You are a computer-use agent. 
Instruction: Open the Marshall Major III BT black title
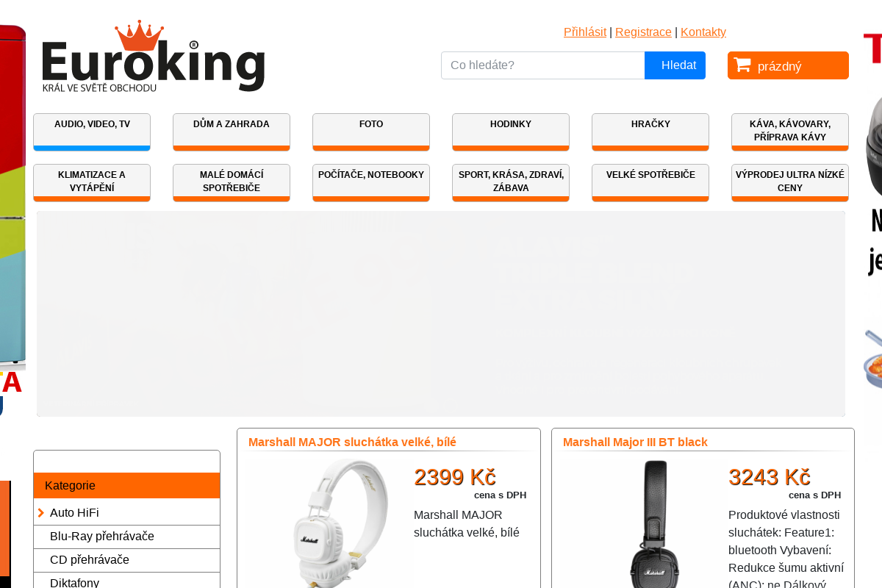click(635, 442)
